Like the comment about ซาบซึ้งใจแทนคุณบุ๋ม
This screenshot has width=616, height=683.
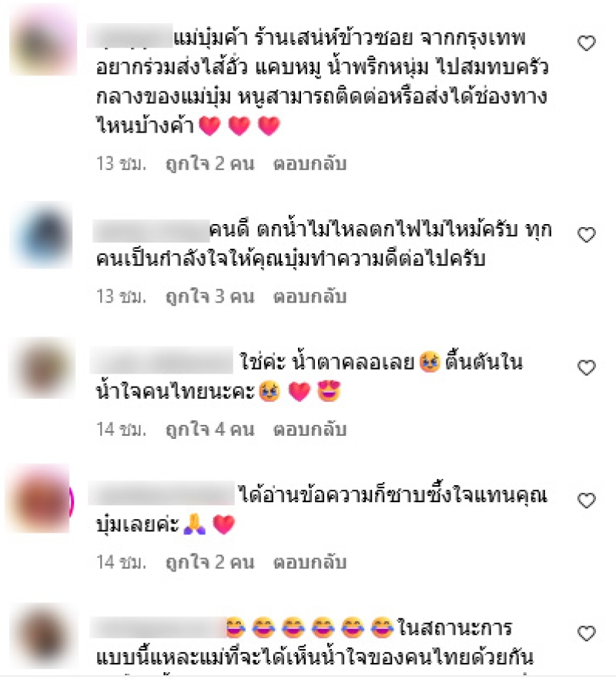pos(587,501)
